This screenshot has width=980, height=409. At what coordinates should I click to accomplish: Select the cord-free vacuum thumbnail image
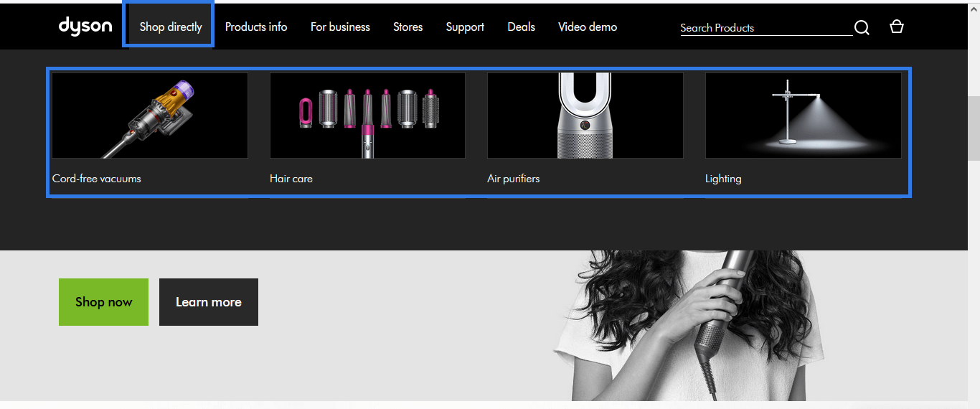pos(150,116)
